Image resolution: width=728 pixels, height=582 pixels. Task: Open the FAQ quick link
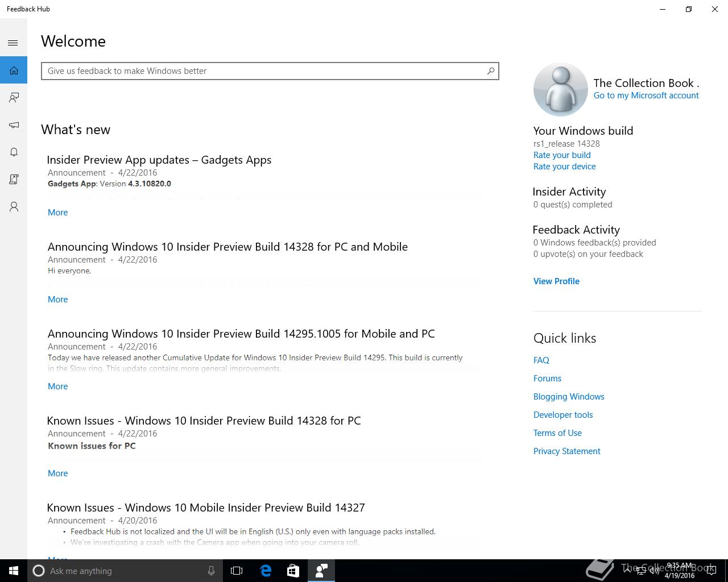pos(541,360)
